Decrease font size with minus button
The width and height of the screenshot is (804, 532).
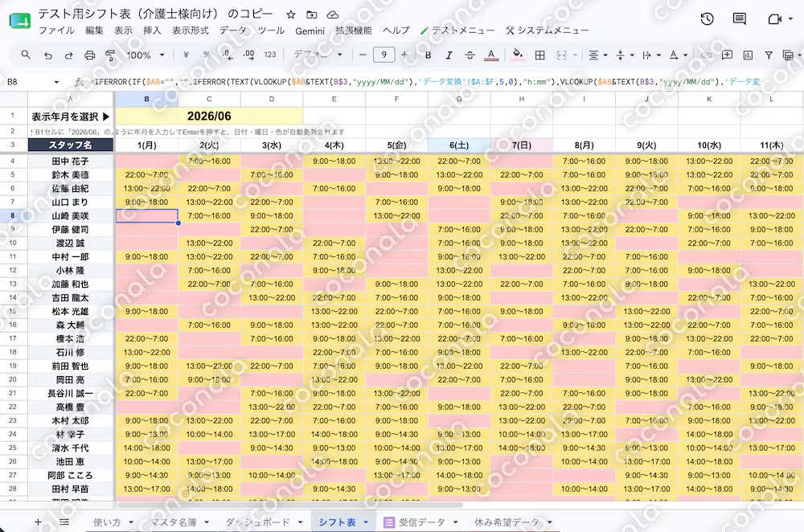(x=363, y=55)
